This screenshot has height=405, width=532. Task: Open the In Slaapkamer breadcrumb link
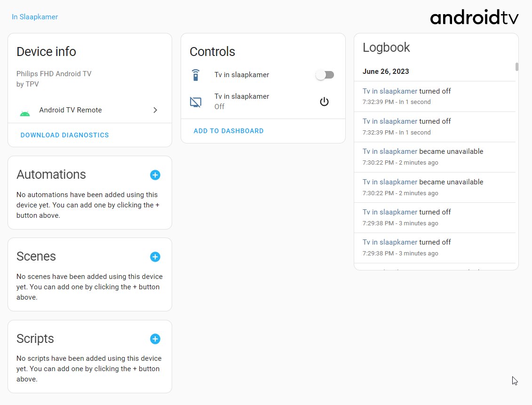click(35, 16)
